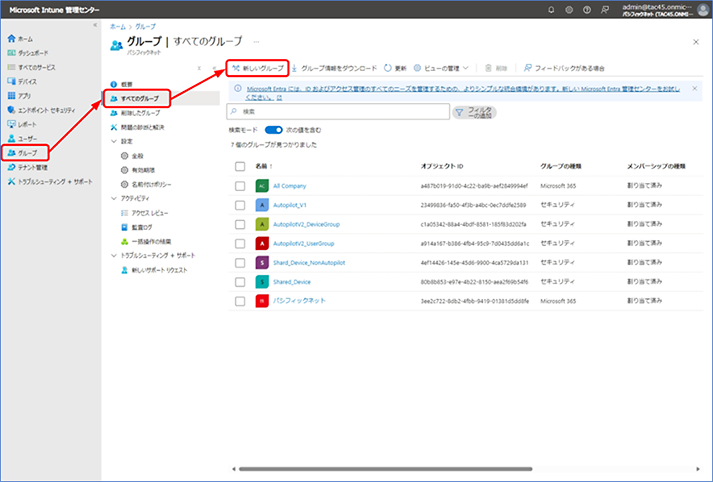
Task: Open the Microsoft Entra banner link
Action: (463, 93)
